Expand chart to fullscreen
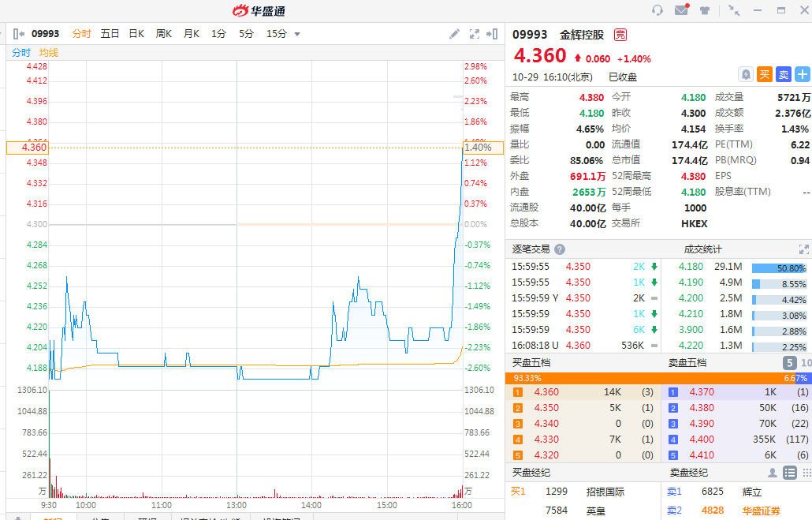Image resolution: width=812 pixels, height=520 pixels. (475, 34)
